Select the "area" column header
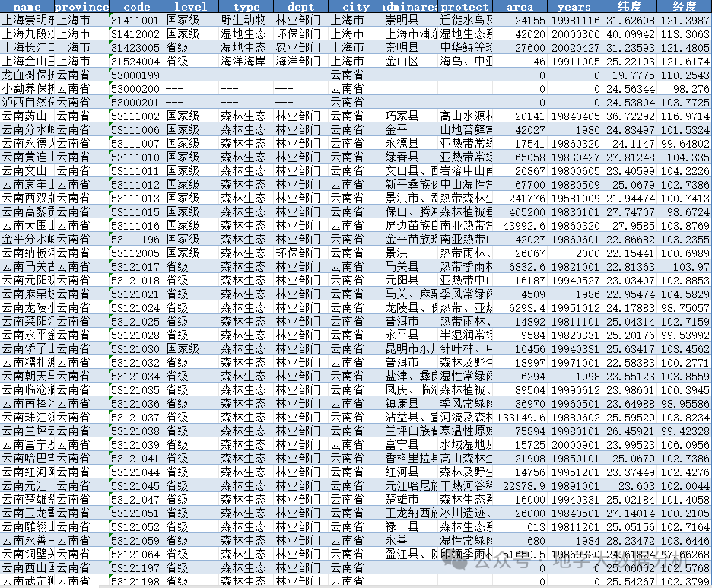 520,7
